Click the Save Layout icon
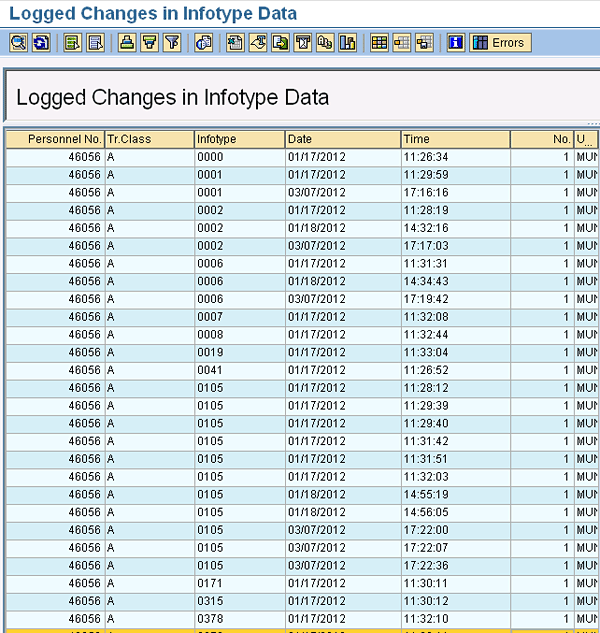Viewport: 600px width, 633px height. [x=424, y=43]
